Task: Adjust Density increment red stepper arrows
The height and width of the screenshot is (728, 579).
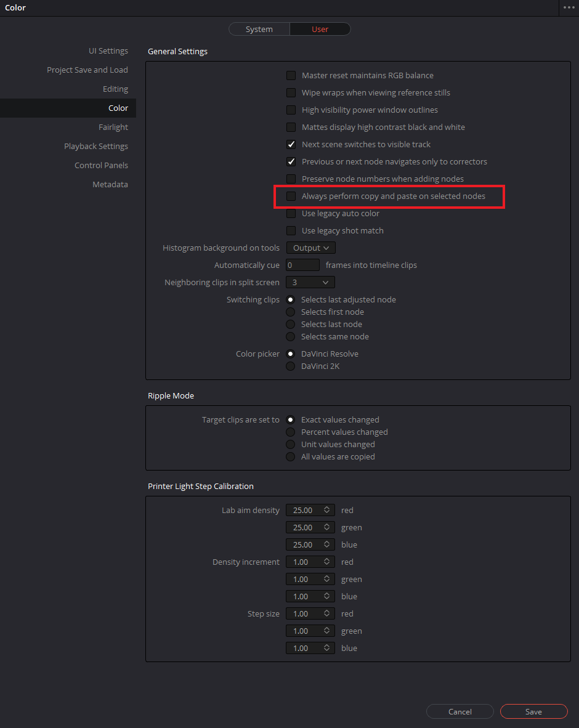Action: pos(327,561)
